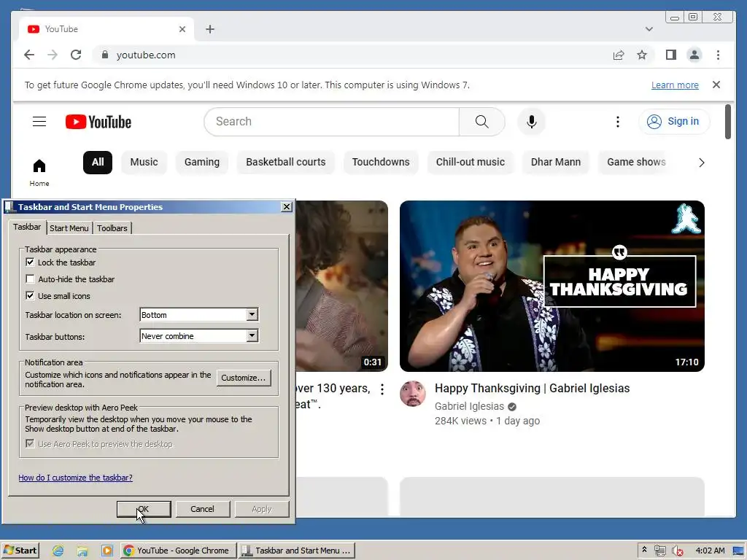The height and width of the screenshot is (560, 747).
Task: Open Chrome three-dot menu
Action: click(718, 55)
